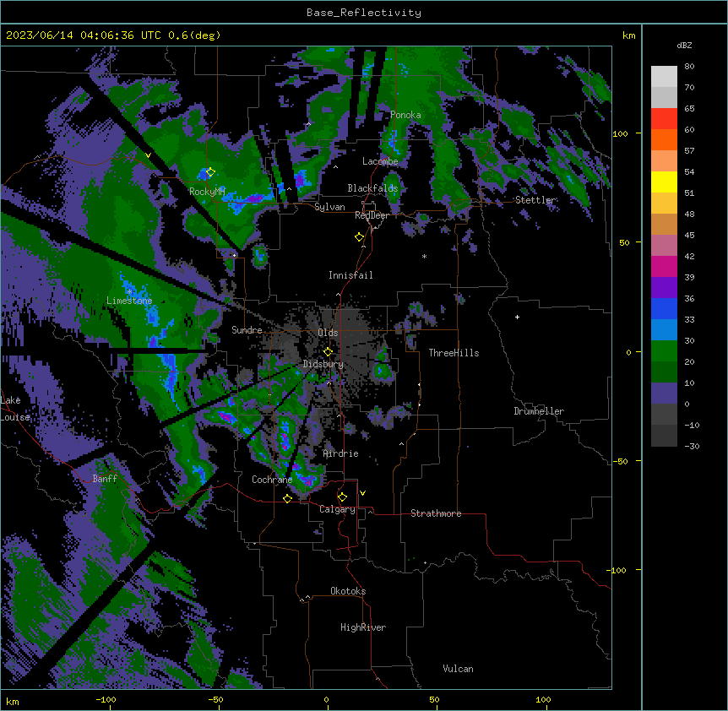Click the Base_Reflectivity title
The width and height of the screenshot is (728, 711).
coord(364,13)
